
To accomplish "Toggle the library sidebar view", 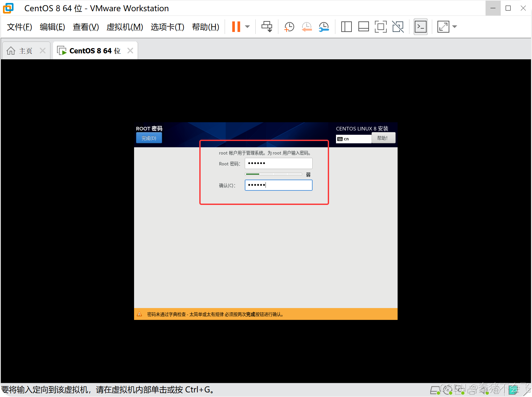I will tap(346, 27).
